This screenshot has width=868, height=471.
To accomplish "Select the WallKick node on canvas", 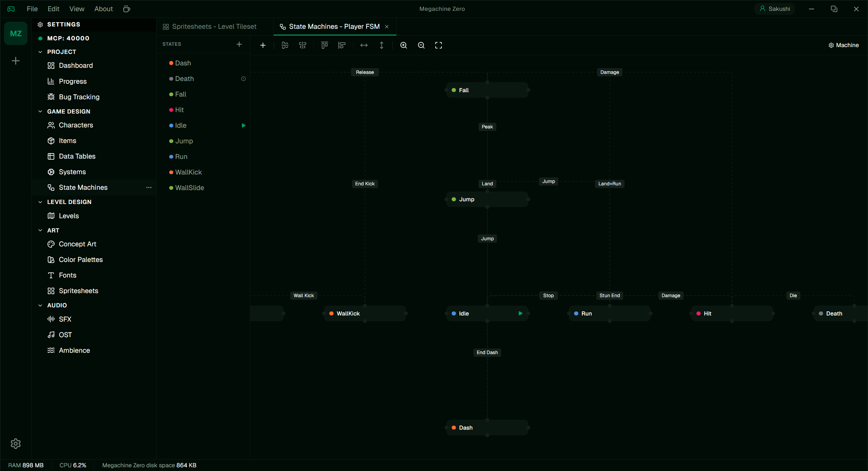I will 365,313.
